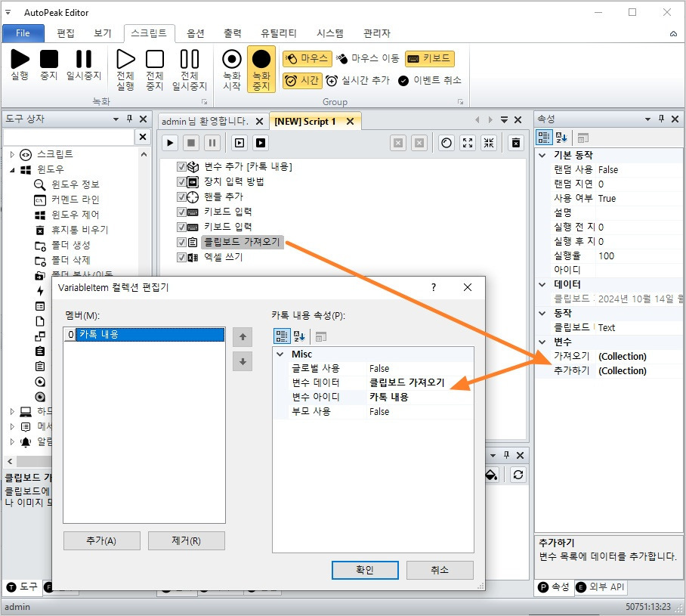Uncheck the 엑셀 쓰기 step checkbox
This screenshot has width=686, height=616.
pos(181,257)
